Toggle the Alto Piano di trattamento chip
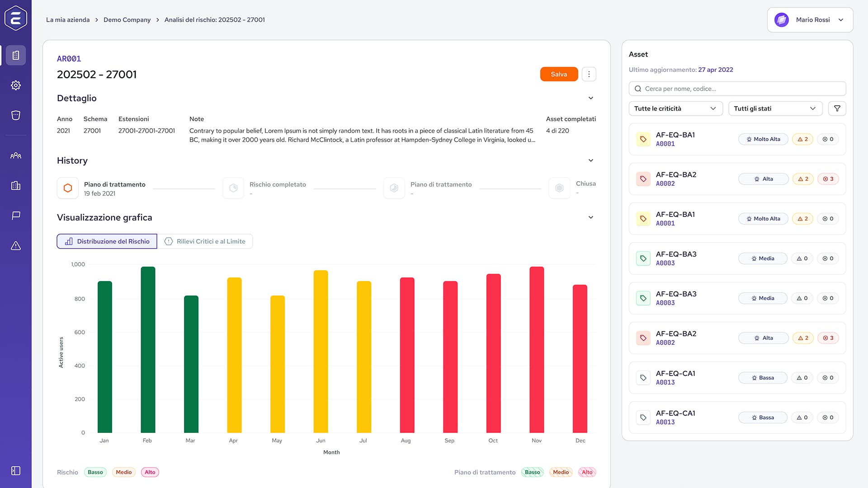Screen dimensions: 868x488 [587, 472]
